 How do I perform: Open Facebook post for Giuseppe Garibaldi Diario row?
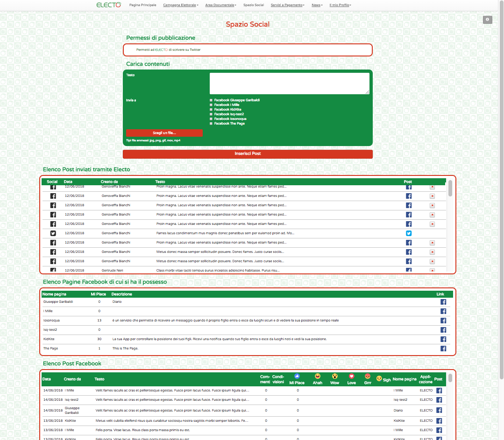tap(439, 410)
